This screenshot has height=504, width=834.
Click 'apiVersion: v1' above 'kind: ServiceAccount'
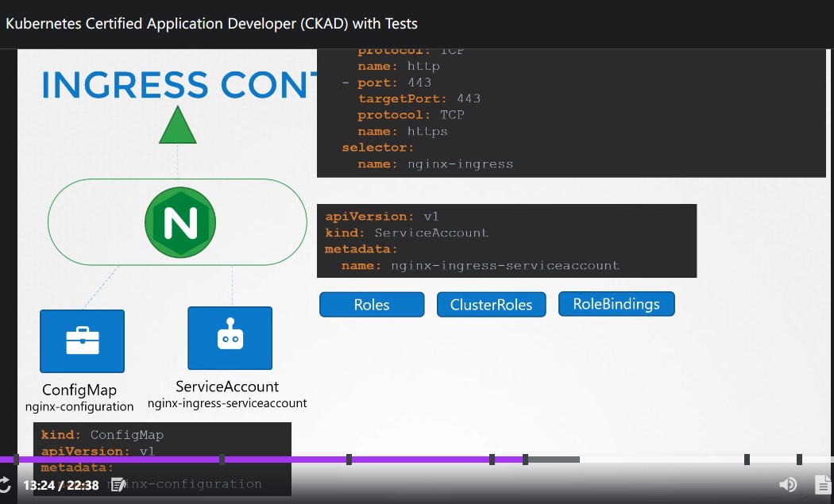382,217
